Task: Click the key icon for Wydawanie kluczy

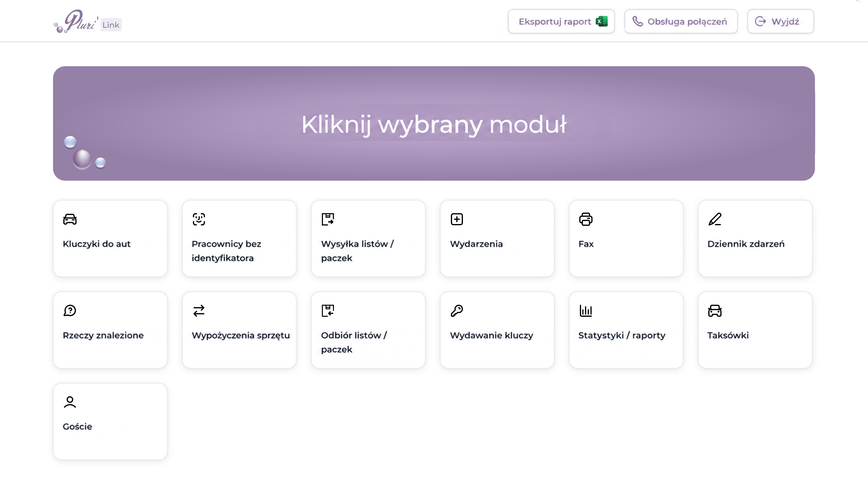Action: coord(457,311)
